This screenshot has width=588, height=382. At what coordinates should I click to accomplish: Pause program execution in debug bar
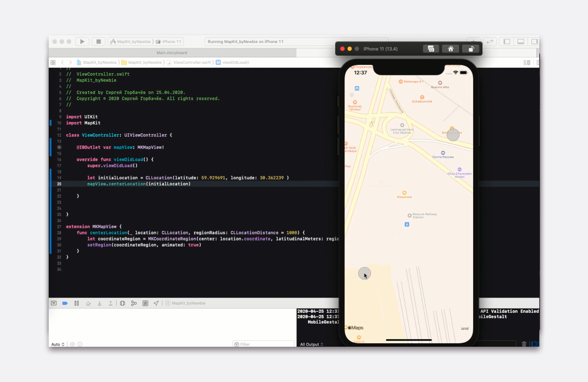77,303
